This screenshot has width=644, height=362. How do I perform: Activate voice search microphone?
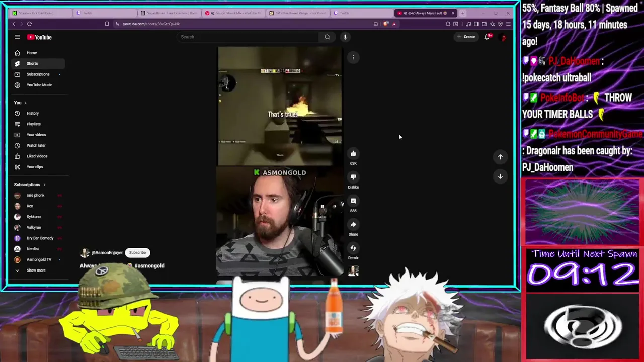coord(345,37)
